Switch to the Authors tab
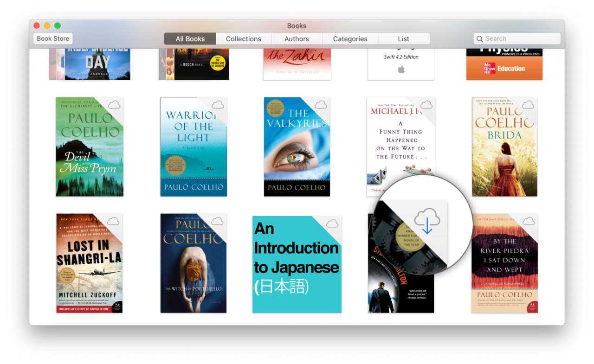Image resolution: width=594 pixels, height=364 pixels. tap(297, 39)
